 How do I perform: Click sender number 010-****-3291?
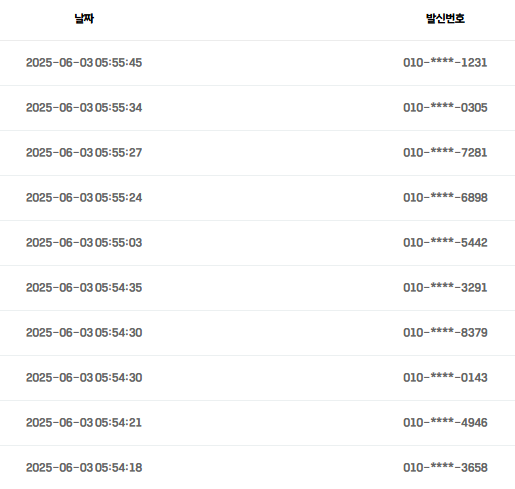point(445,287)
